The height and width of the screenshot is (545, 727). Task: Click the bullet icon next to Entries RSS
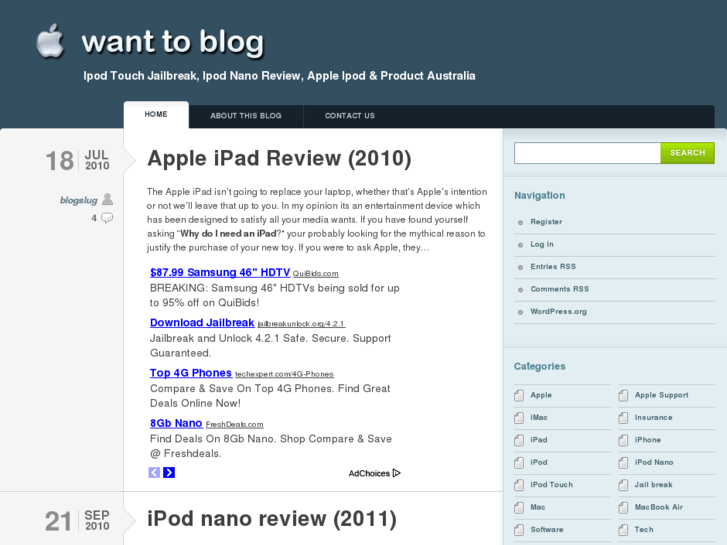coord(520,267)
